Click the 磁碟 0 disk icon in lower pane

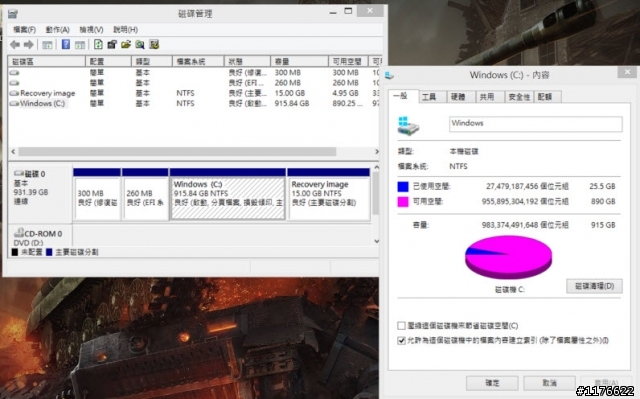[x=19, y=173]
